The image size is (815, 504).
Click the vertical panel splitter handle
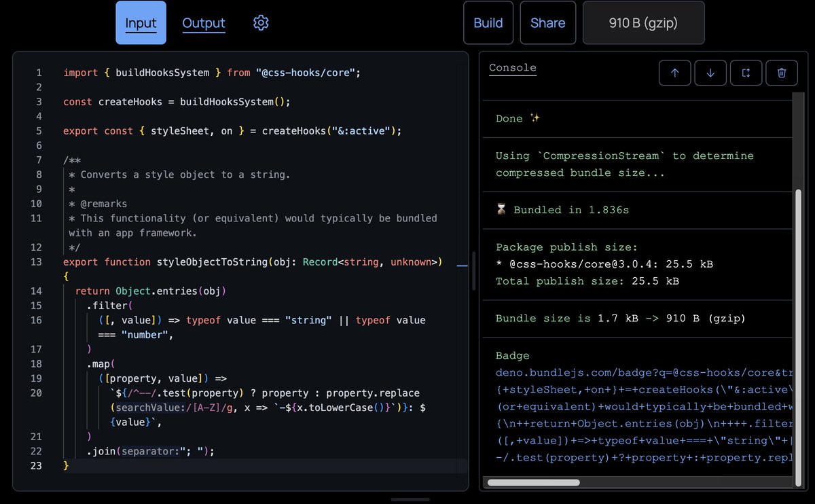(473, 270)
